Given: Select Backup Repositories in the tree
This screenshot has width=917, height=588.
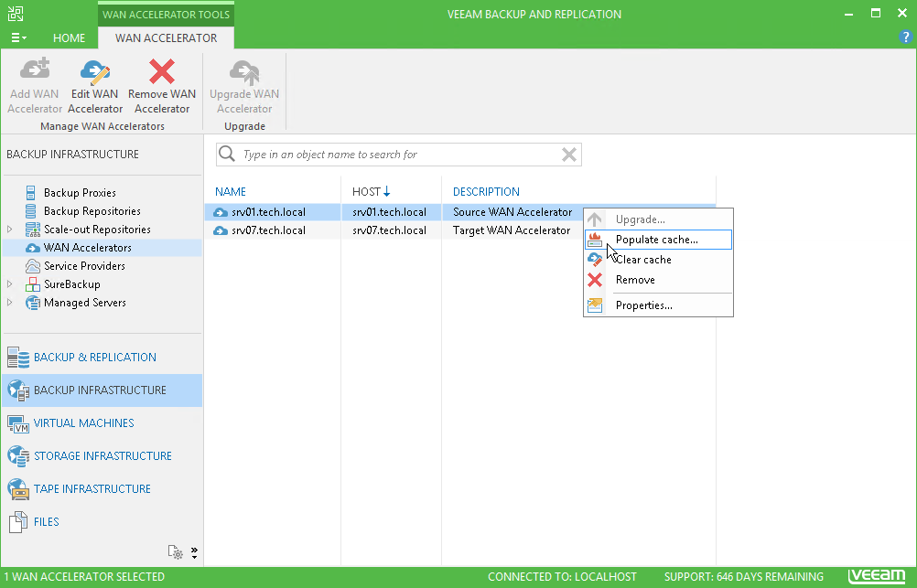Looking at the screenshot, I should (92, 211).
